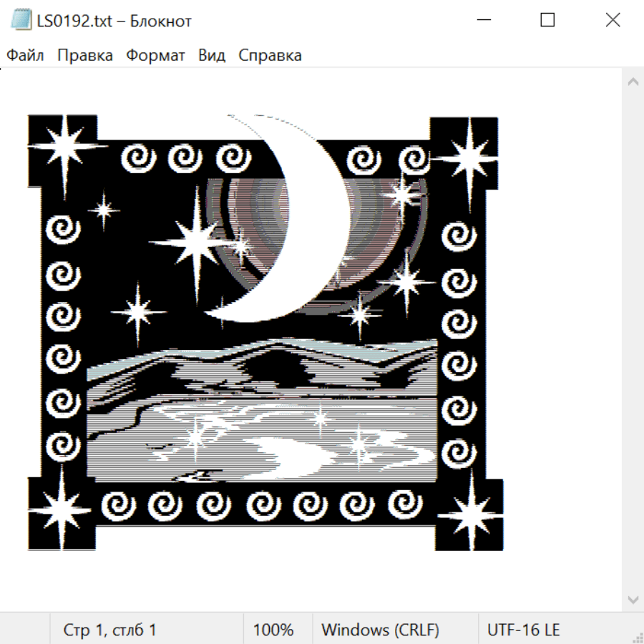This screenshot has width=644, height=644.
Task: Click the scroll down arrow
Action: click(633, 599)
